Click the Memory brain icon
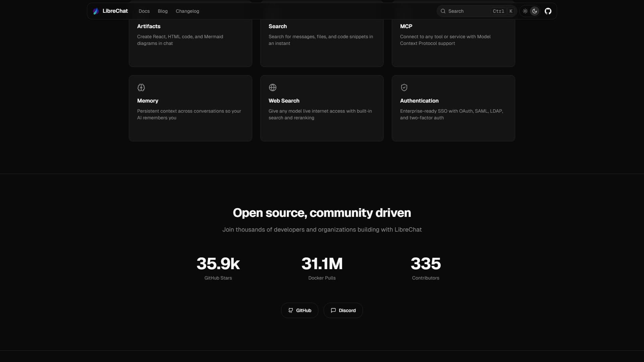Viewport: 644px width, 362px height. pos(141,87)
